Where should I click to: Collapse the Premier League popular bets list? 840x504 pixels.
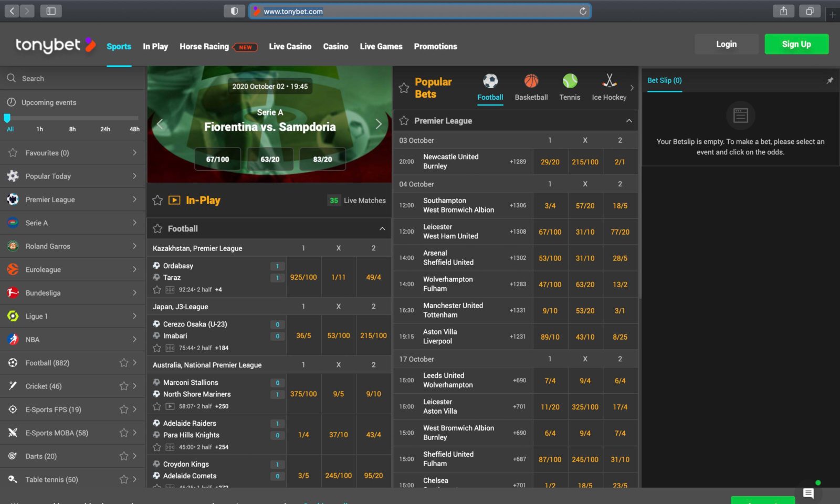[629, 120]
